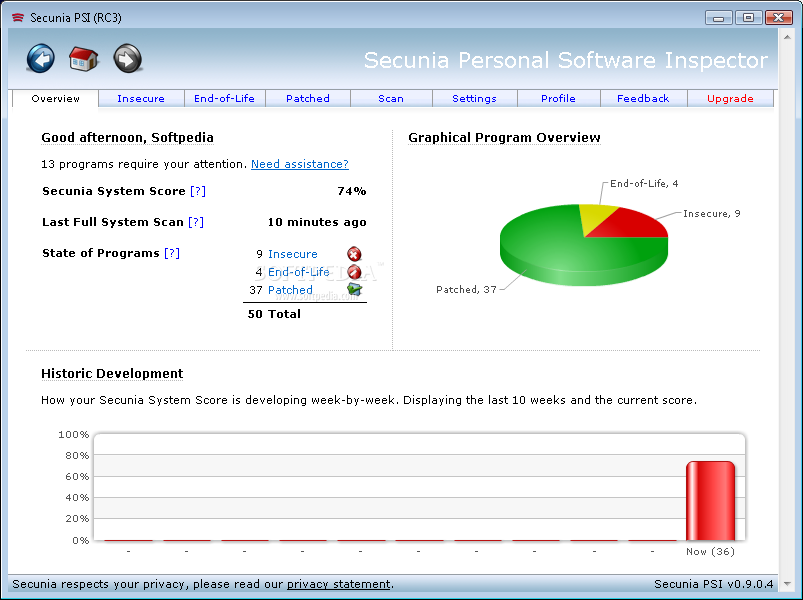Switch to the Overview tab
The image size is (803, 600).
pos(55,98)
